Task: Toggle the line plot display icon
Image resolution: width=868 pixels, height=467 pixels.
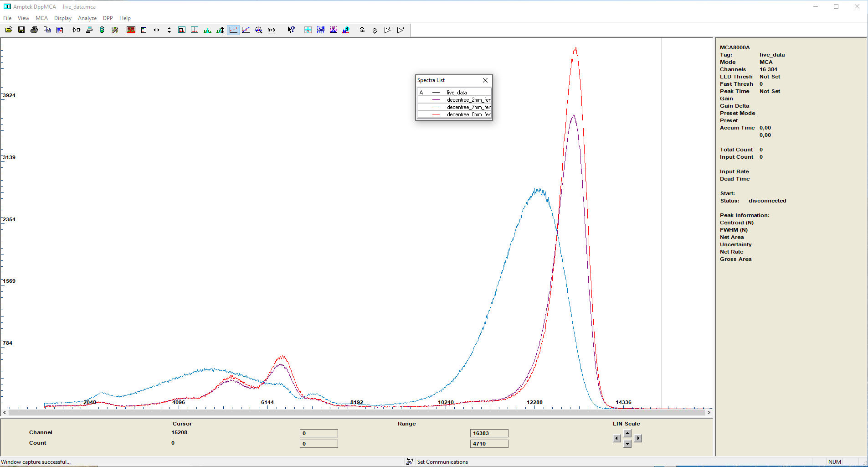Action: [246, 30]
